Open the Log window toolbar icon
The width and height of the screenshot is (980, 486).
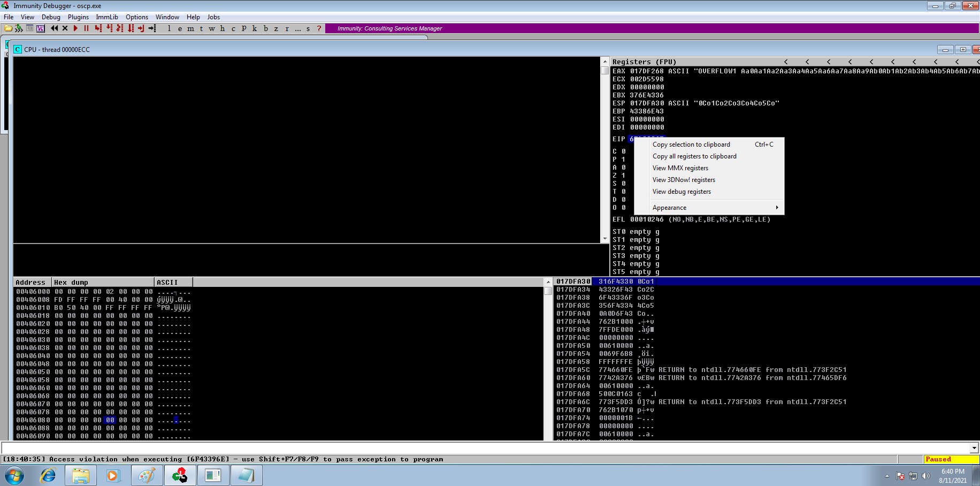coord(29,28)
